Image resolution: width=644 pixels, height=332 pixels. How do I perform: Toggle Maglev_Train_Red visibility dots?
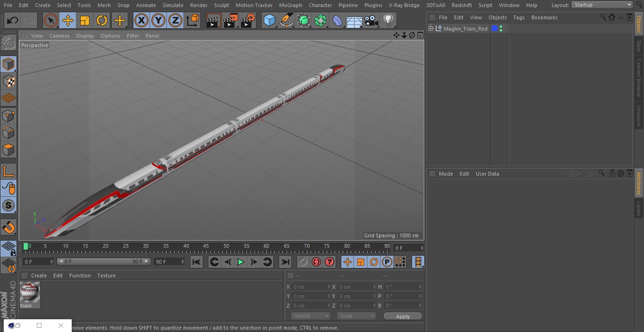(501, 29)
